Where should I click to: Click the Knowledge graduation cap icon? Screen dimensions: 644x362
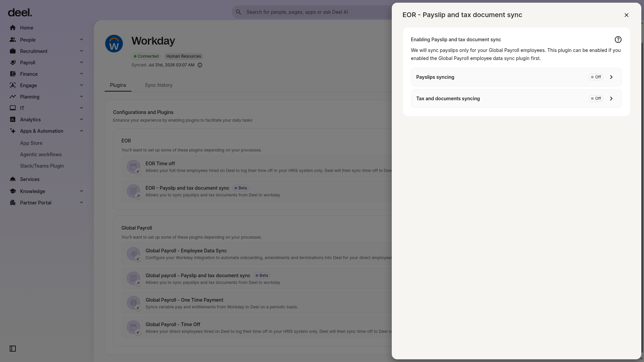(x=13, y=191)
